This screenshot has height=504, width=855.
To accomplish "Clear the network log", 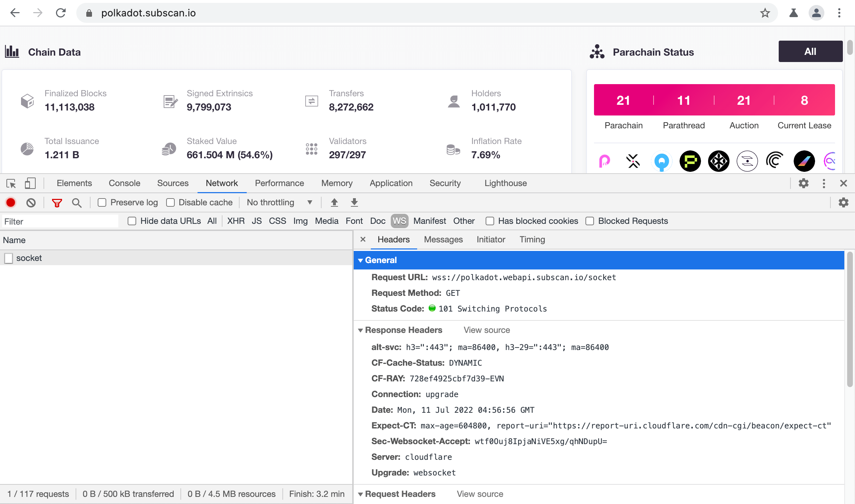I will (x=31, y=202).
